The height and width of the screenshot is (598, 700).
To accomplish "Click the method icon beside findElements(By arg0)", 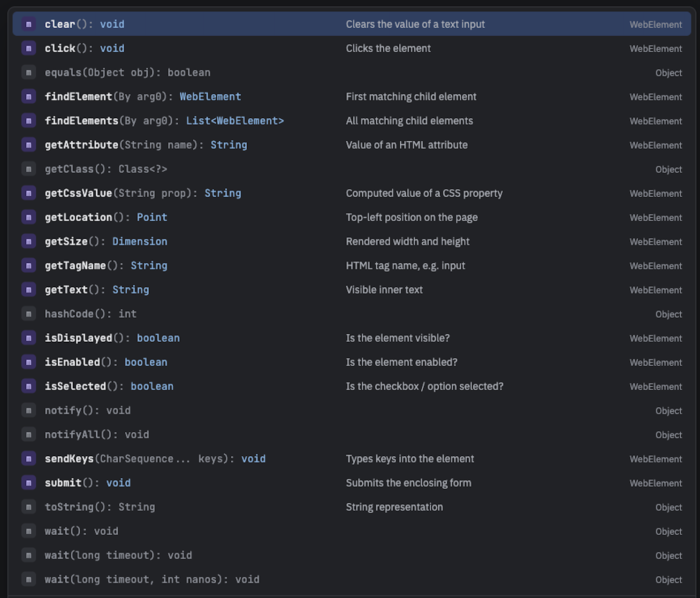I will (x=29, y=121).
